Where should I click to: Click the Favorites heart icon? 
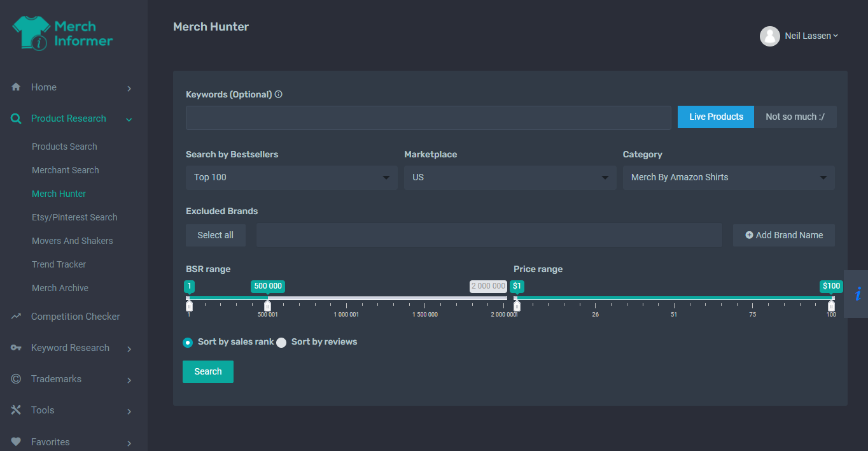coord(16,441)
